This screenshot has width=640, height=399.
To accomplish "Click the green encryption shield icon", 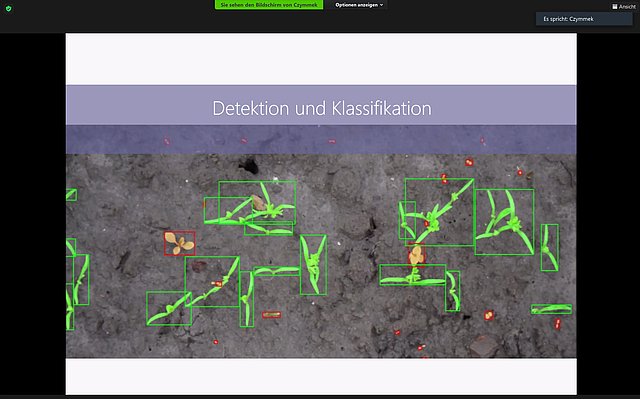I will [9, 8].
